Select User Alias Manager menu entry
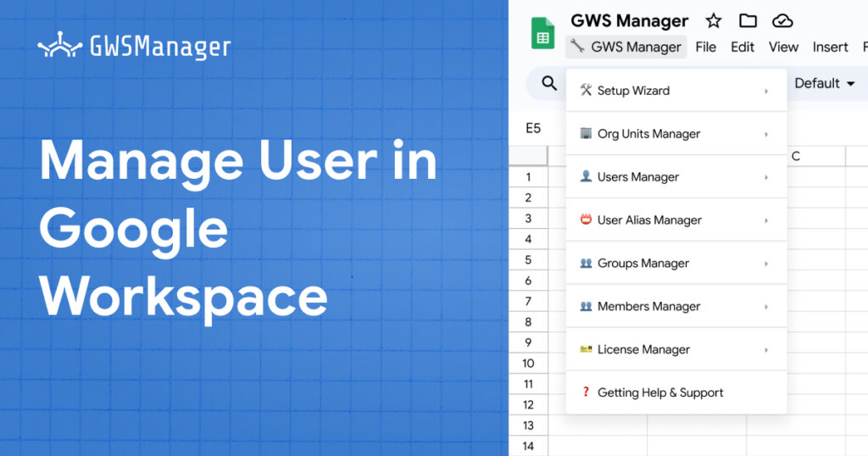 pyautogui.click(x=649, y=220)
